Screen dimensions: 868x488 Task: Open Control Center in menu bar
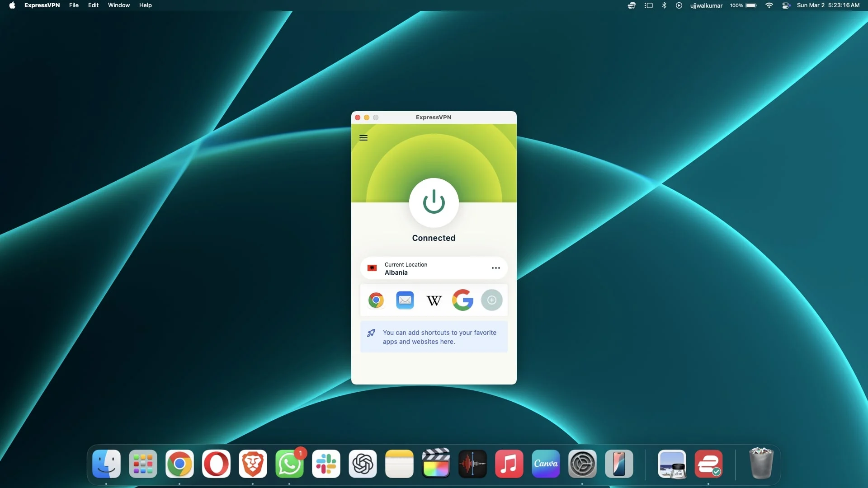[786, 5]
